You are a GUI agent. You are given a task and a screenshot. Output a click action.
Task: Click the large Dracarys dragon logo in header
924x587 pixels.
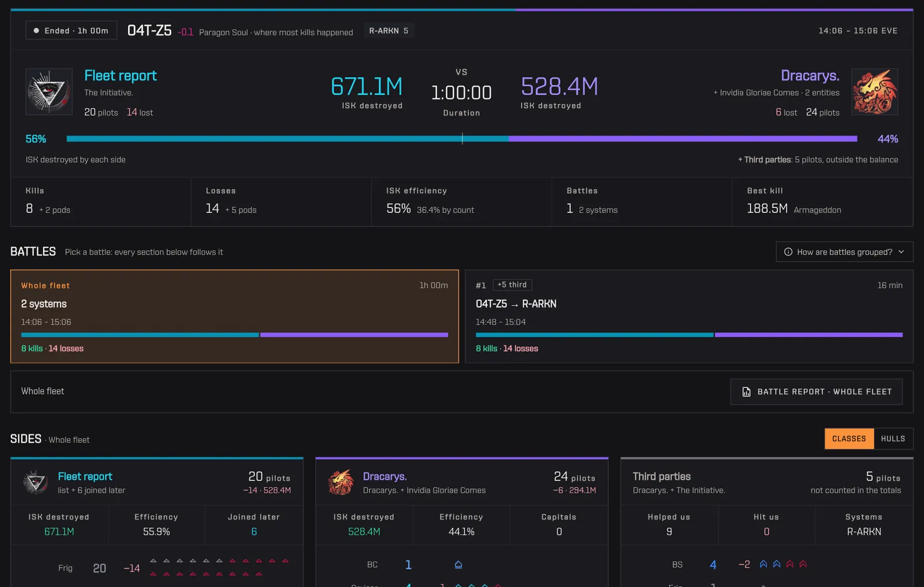[874, 92]
